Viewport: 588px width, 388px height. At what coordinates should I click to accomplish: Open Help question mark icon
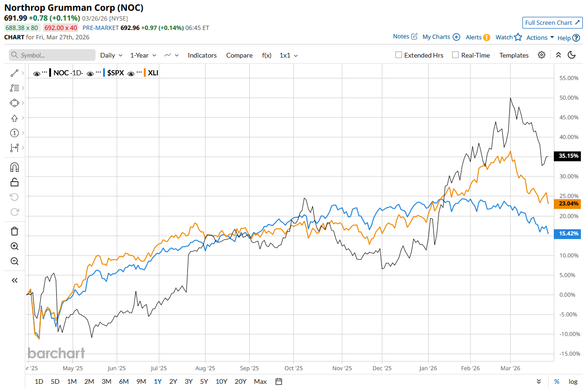[576, 38]
